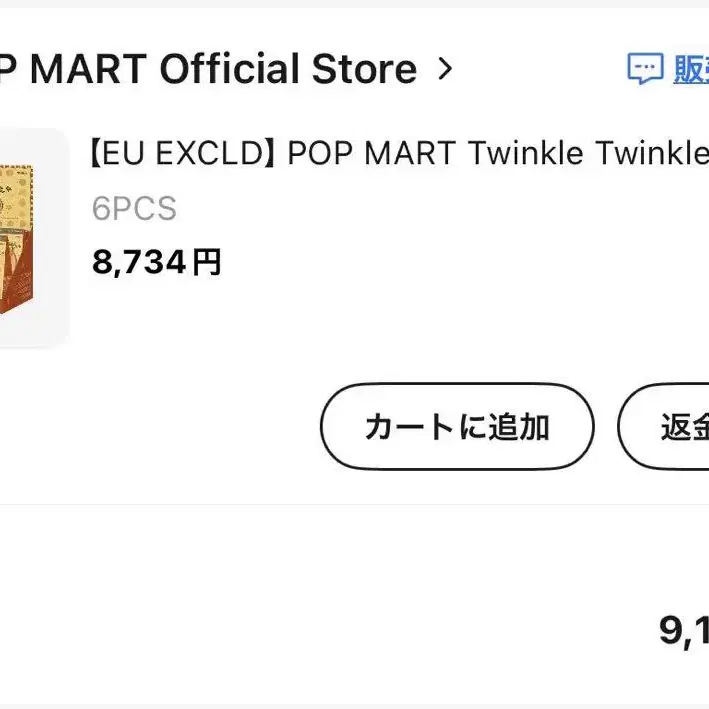Tap the gray strip above the store header

point(354,4)
